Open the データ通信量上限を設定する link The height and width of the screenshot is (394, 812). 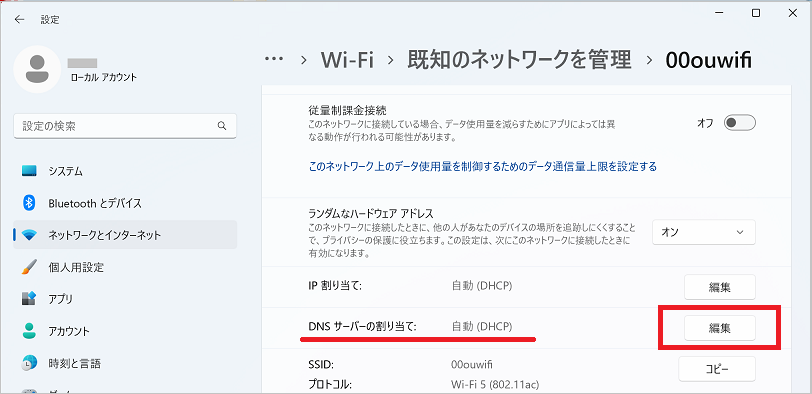(483, 167)
